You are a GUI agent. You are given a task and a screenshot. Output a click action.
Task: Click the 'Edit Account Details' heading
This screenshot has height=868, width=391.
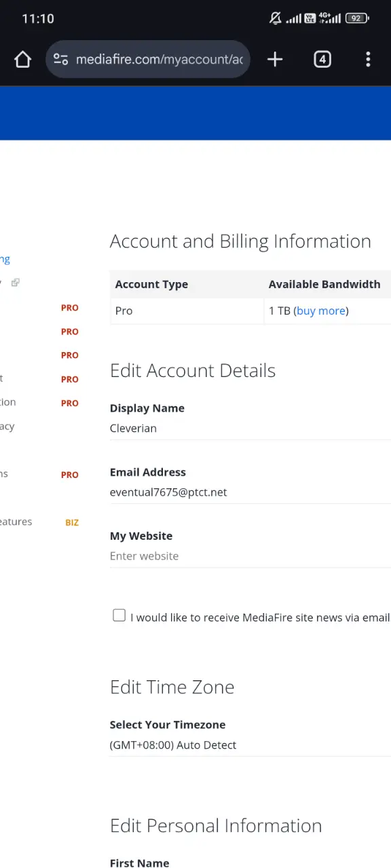193,371
